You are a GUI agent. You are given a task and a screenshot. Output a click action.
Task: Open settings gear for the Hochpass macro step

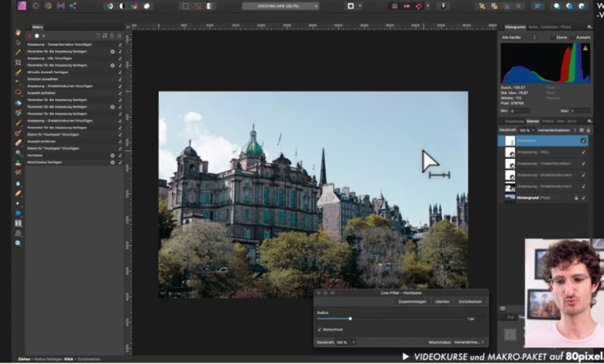(112, 156)
